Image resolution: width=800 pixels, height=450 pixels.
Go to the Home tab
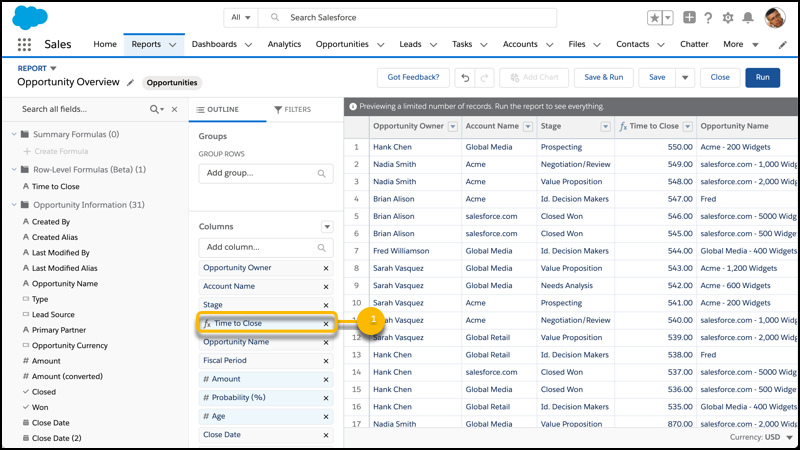coord(105,44)
